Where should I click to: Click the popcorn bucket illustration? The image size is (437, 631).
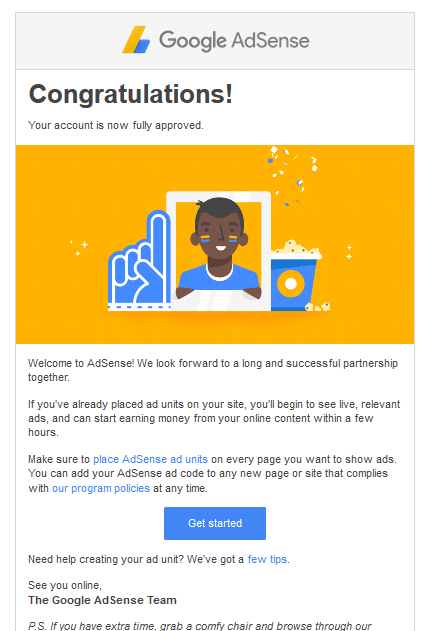pos(296,275)
